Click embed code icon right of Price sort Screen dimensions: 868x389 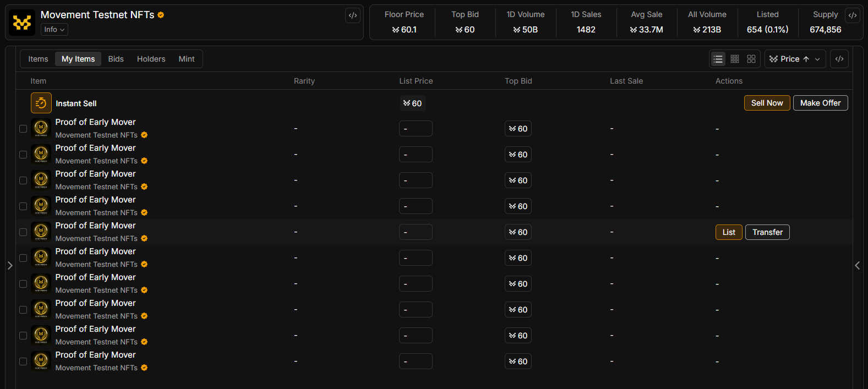pos(839,59)
